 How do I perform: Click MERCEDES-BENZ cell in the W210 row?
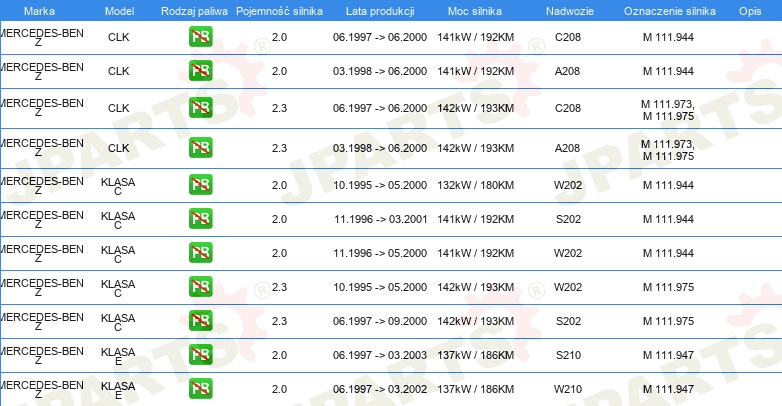pos(41,390)
